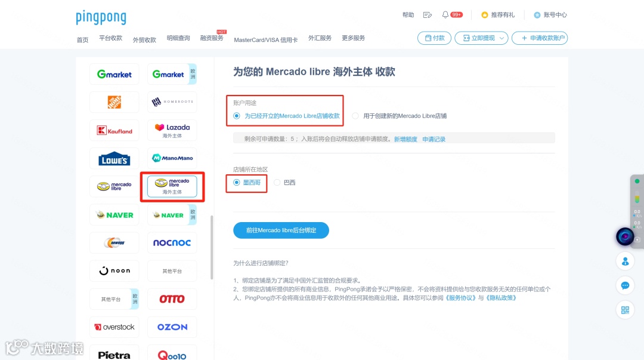This screenshot has width=644, height=360.
Task: Open the customer service person icon
Action: (625, 261)
